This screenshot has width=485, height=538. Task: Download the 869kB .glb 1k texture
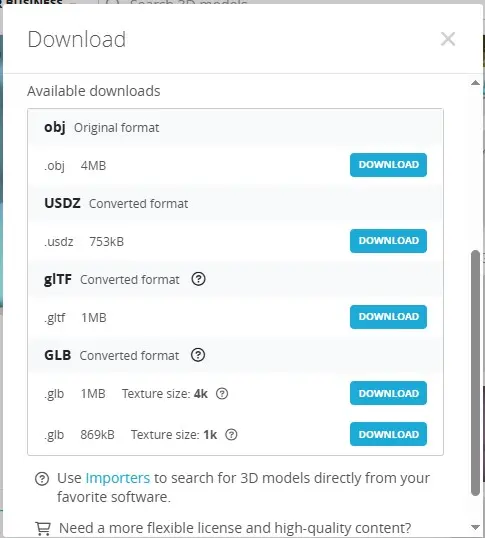point(388,434)
